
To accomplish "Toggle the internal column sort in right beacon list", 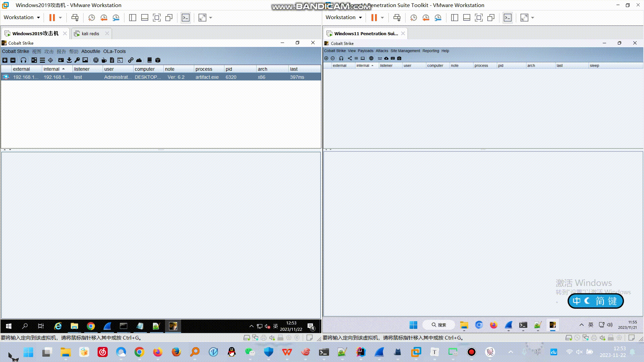I will tap(363, 65).
